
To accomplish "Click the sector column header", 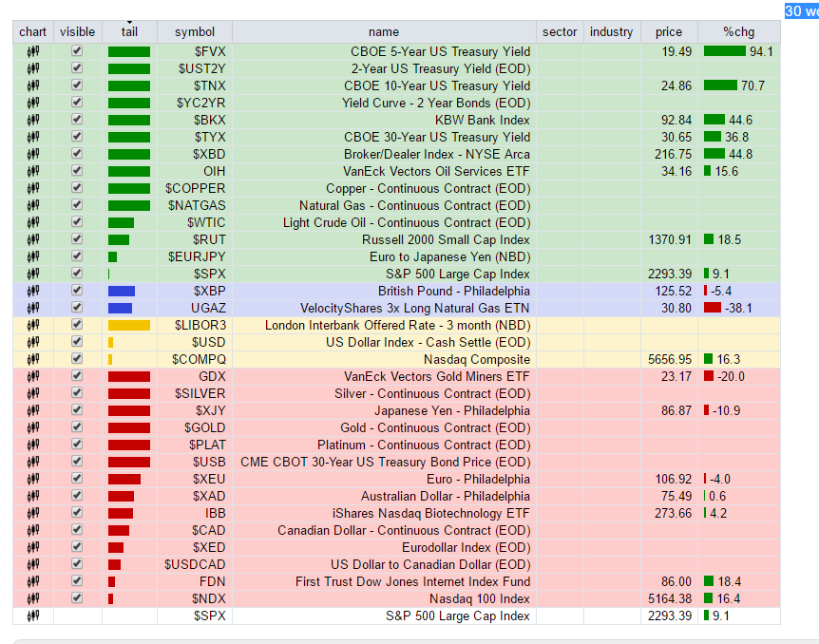I will point(560,31).
